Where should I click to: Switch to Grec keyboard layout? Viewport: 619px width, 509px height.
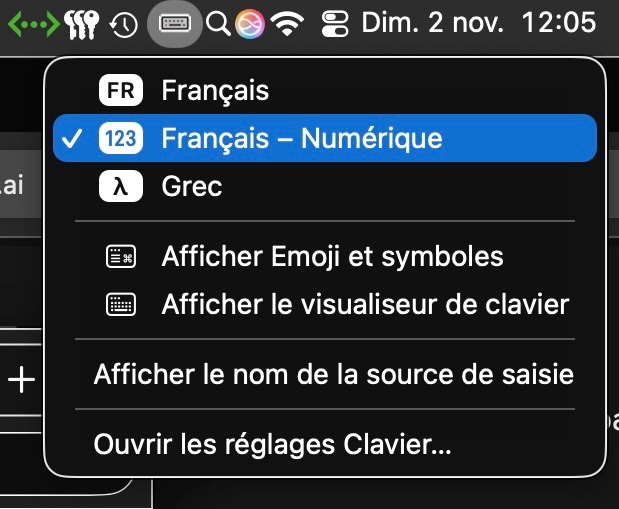[191, 186]
